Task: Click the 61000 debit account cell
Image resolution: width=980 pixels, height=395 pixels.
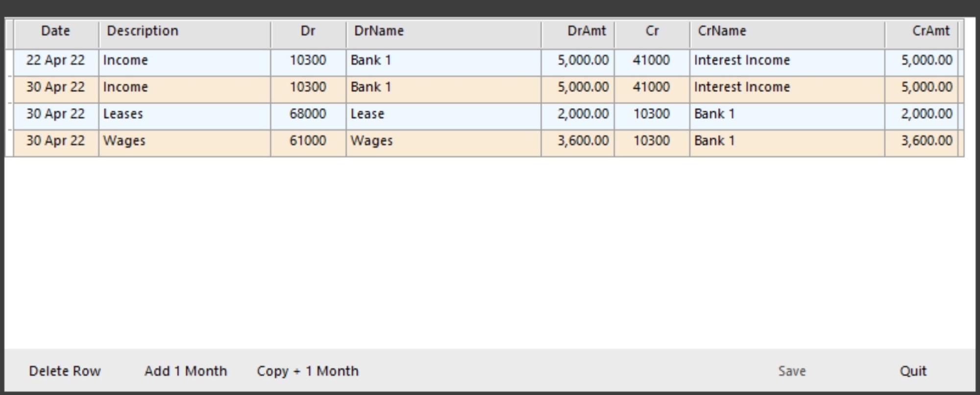Action: (x=308, y=141)
